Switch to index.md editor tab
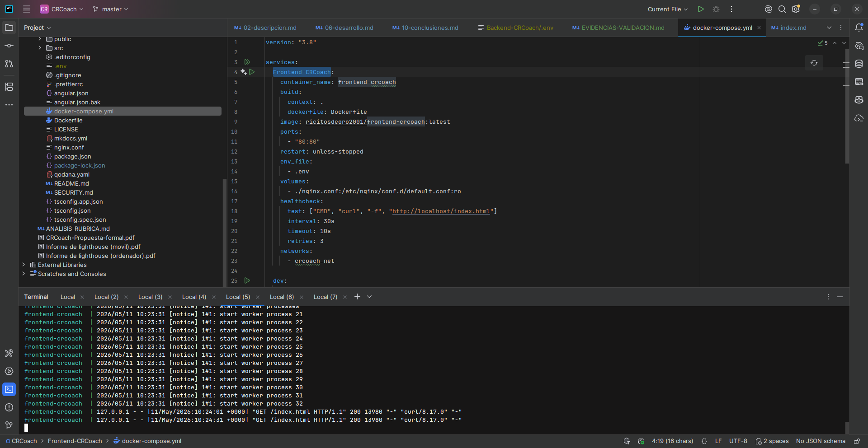This screenshot has width=868, height=448. (x=789, y=28)
